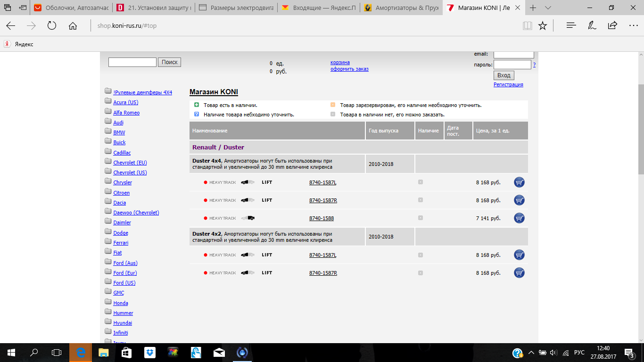Click cart icon for Duster 4x4 8740-1587R
The image size is (644, 362).
click(x=519, y=200)
